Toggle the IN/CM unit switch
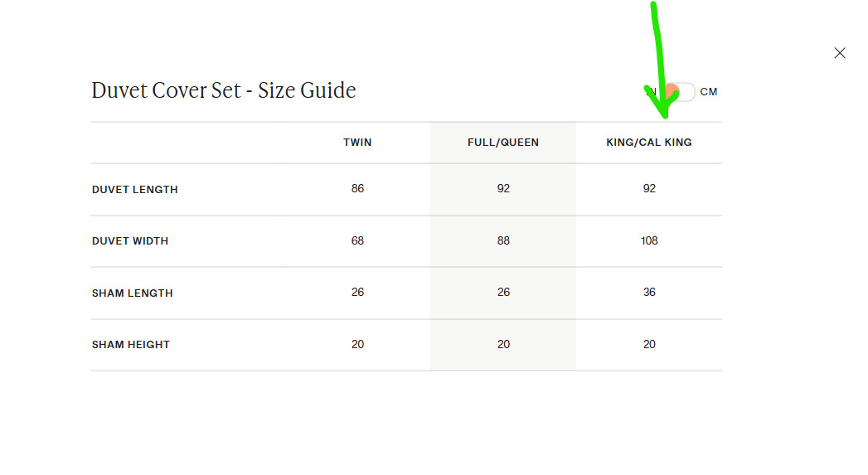The height and width of the screenshot is (475, 868). click(x=678, y=92)
